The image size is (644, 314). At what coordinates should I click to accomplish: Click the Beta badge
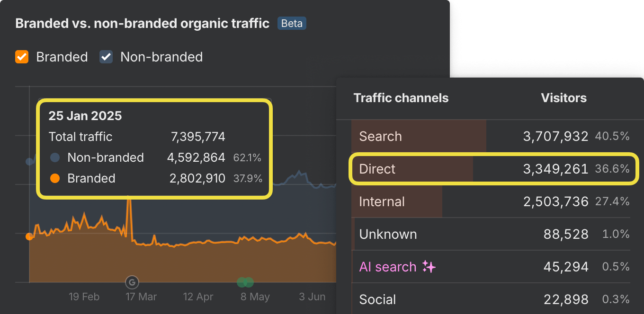pyautogui.click(x=292, y=23)
